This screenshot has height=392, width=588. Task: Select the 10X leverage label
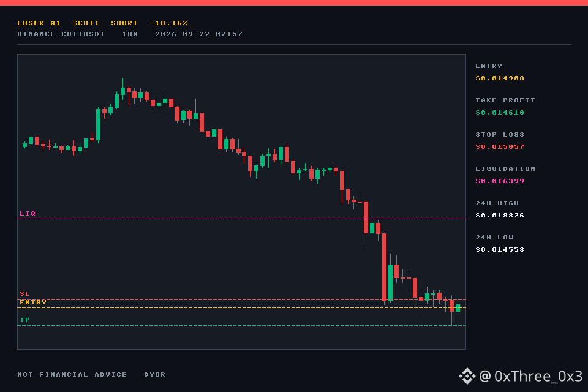click(130, 34)
